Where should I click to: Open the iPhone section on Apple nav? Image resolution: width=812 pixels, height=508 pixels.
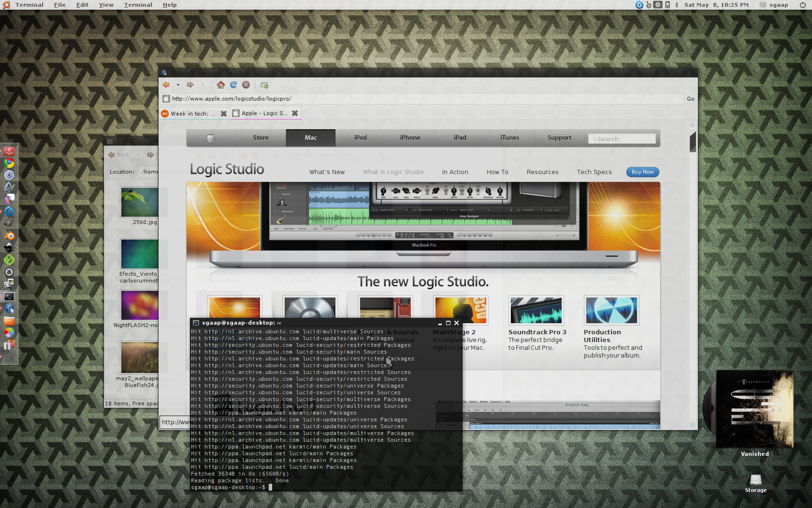(410, 138)
